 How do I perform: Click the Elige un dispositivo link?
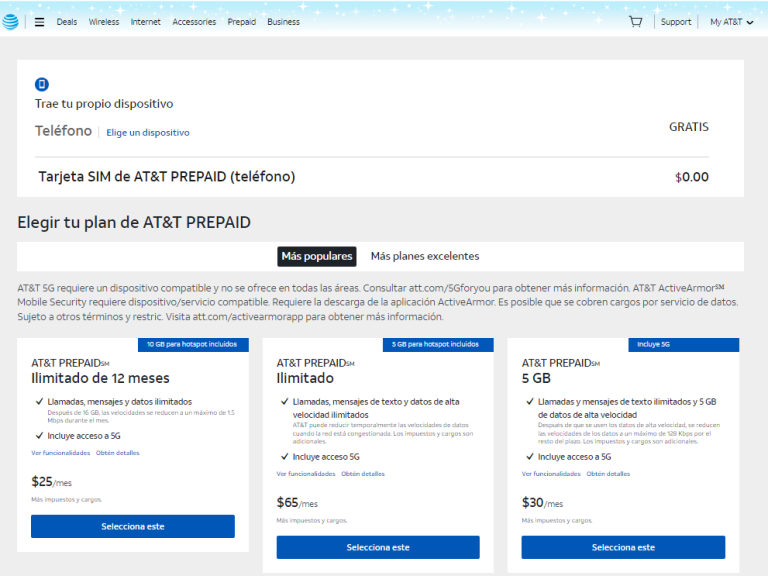[148, 133]
